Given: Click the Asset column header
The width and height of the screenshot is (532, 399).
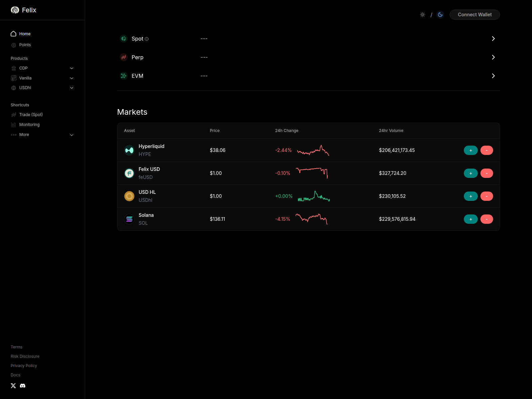Looking at the screenshot, I should [x=129, y=131].
